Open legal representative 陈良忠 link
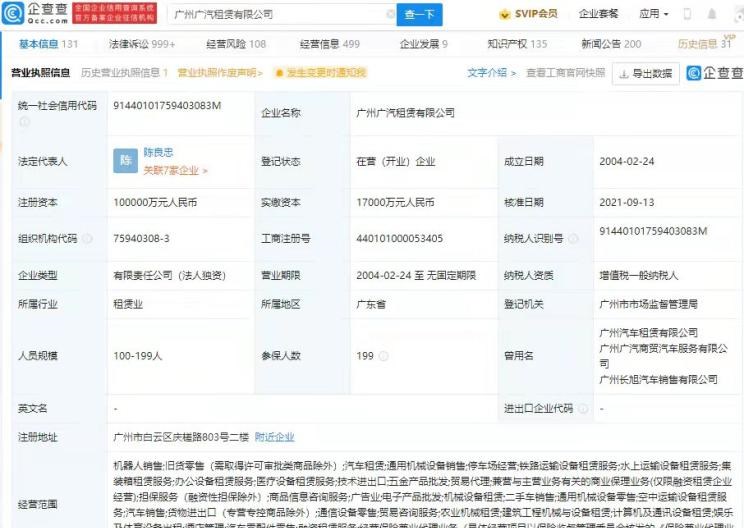Viewport: 744px width, 528px height. pos(158,152)
